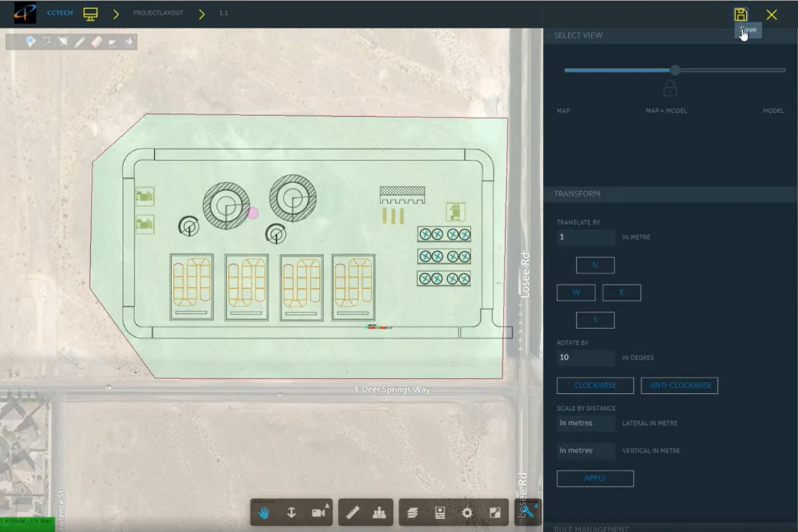This screenshot has width=798, height=532.
Task: Open the settings gear in bottom toolbar
Action: click(467, 513)
